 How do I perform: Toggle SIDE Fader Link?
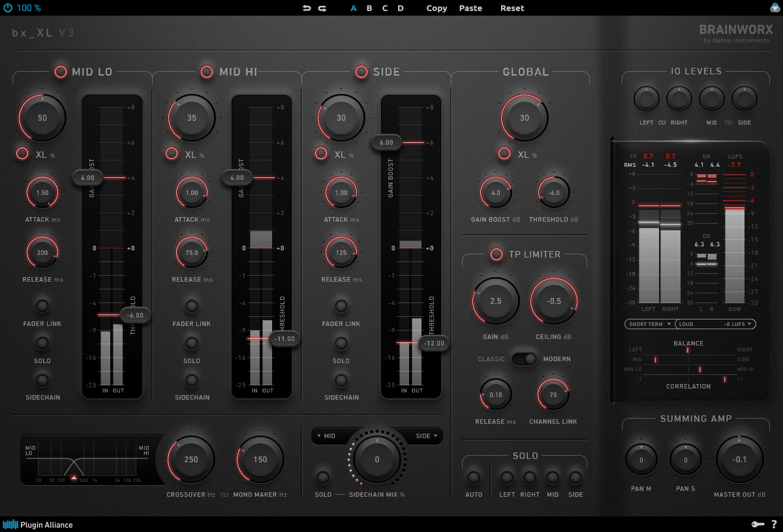point(341,306)
